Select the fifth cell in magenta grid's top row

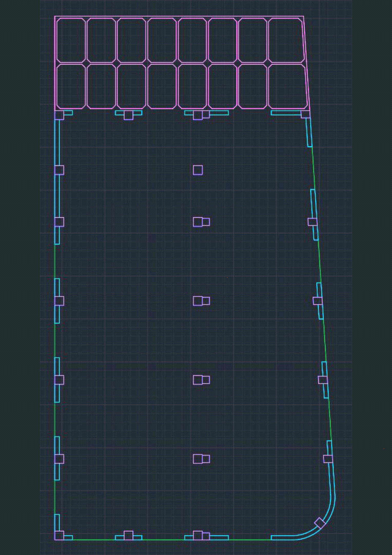tap(192, 40)
